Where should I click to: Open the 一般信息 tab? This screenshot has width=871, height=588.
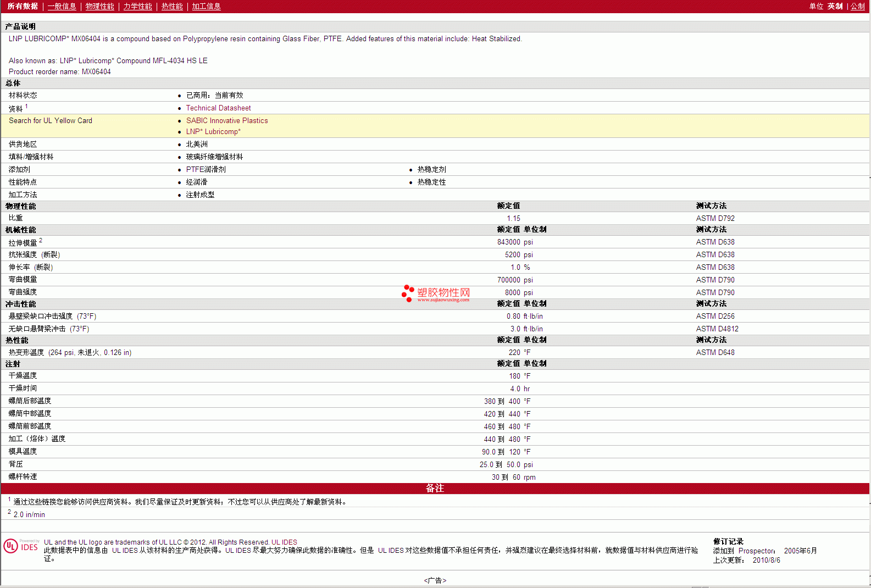62,6
